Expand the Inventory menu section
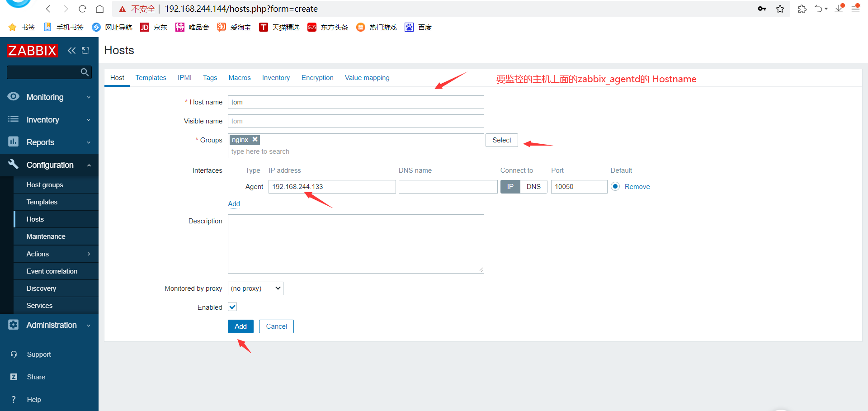The image size is (868, 411). coord(89,120)
